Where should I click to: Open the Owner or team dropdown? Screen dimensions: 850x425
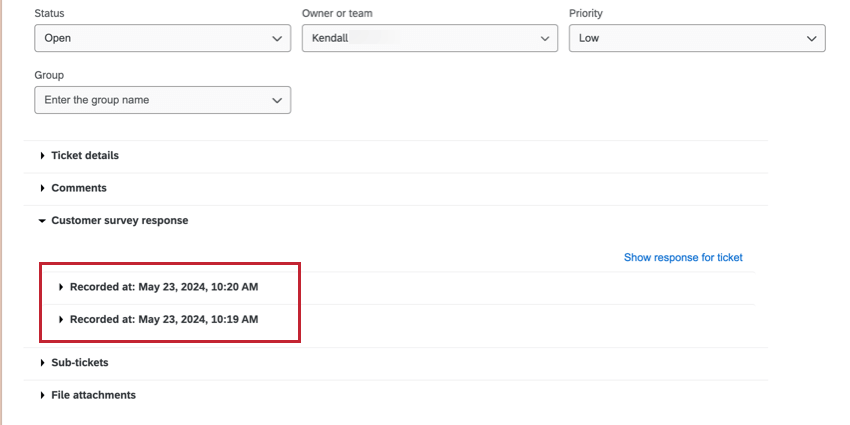click(430, 38)
